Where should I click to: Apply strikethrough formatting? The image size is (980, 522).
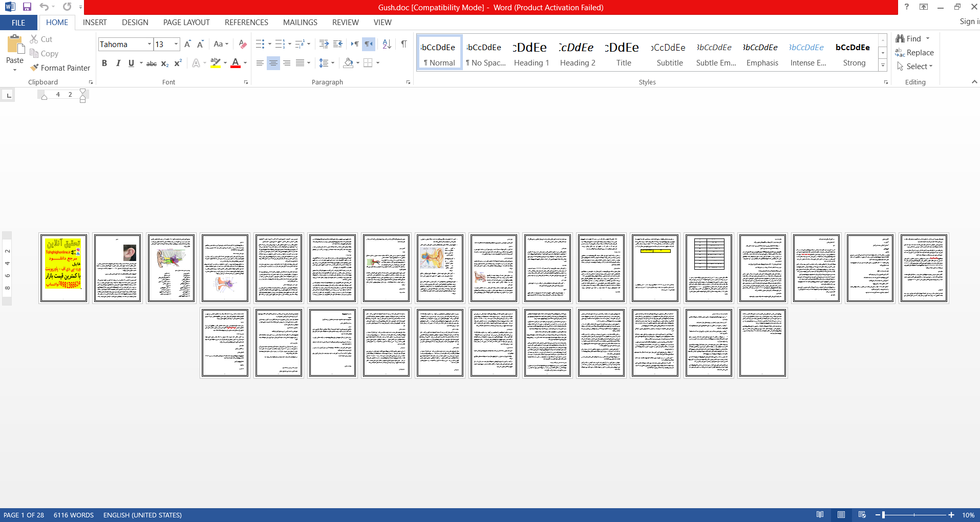(x=152, y=63)
